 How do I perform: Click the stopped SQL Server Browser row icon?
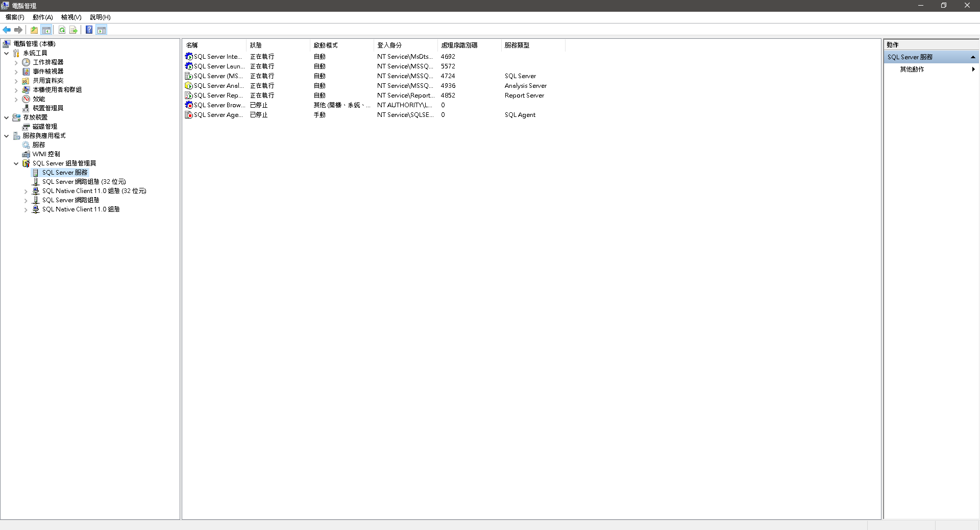pyautogui.click(x=189, y=105)
